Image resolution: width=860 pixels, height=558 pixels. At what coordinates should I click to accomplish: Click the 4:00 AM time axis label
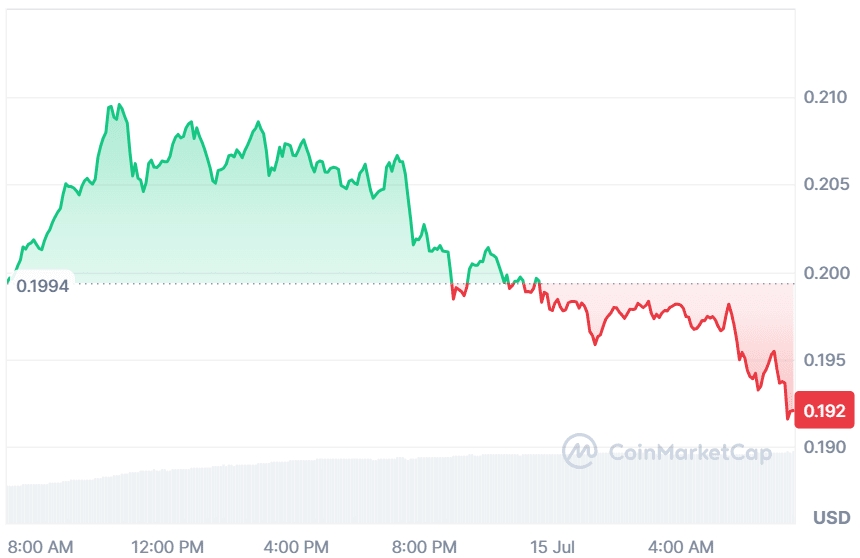click(x=680, y=547)
